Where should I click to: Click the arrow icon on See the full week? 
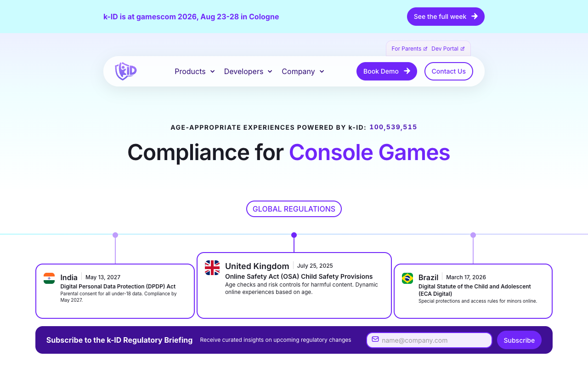pyautogui.click(x=475, y=17)
